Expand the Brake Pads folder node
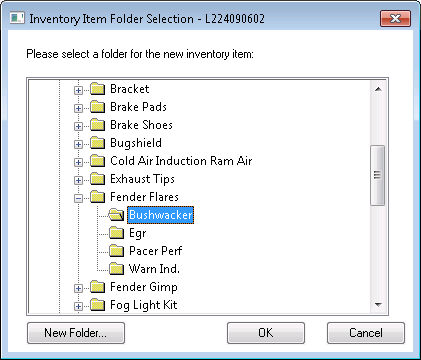Image resolution: width=421 pixels, height=360 pixels. pos(78,108)
